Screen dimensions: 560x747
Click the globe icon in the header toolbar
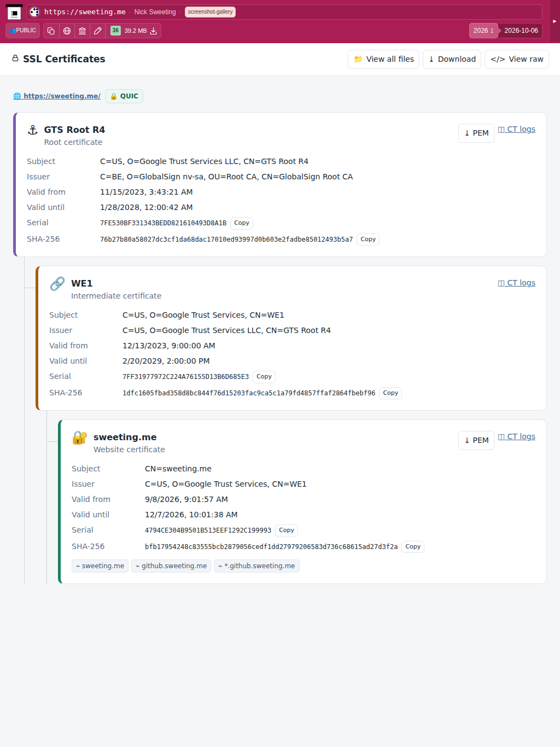(x=67, y=31)
